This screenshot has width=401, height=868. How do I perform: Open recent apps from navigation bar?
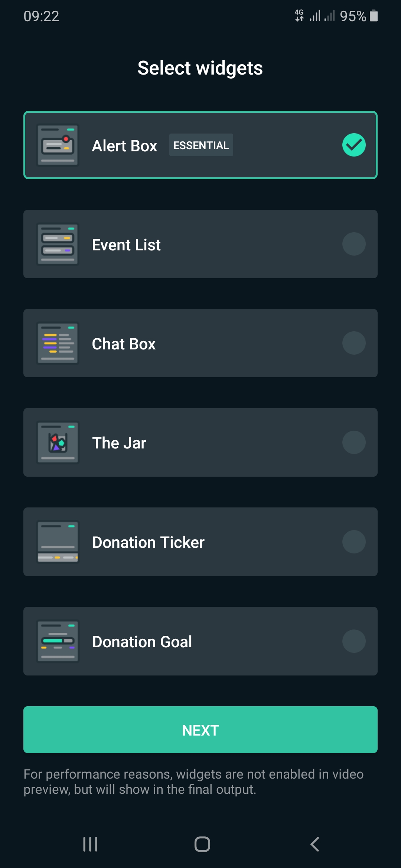pos(90,844)
